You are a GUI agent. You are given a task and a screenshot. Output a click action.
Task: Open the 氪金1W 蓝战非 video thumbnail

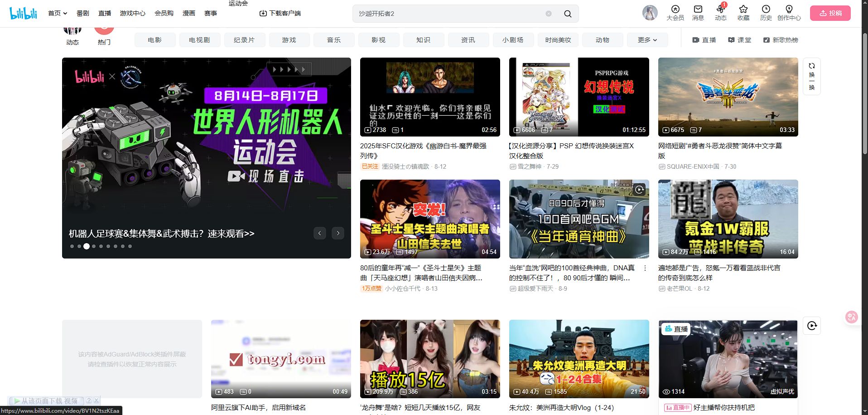(728, 219)
